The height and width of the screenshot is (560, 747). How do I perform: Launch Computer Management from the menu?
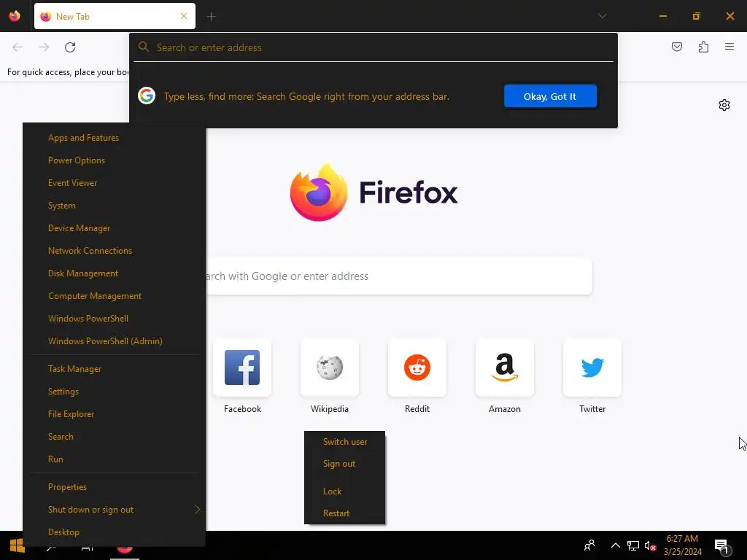click(x=95, y=296)
